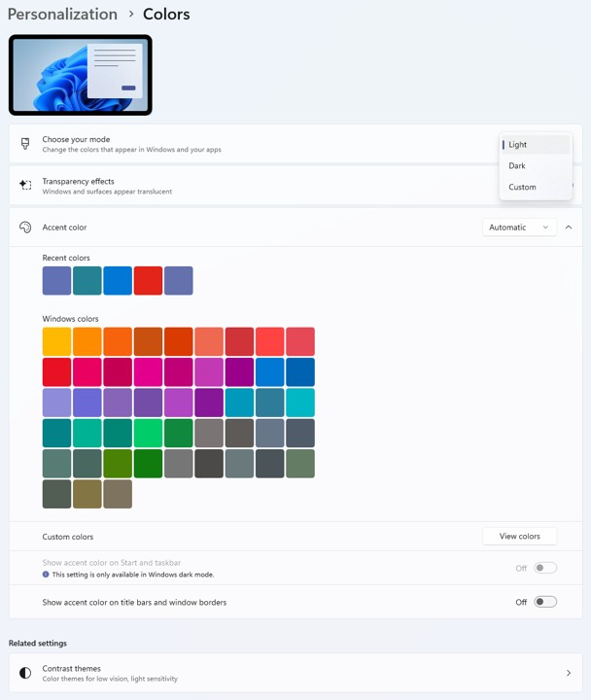Click the half-circle Contrast themes icon

click(25, 673)
